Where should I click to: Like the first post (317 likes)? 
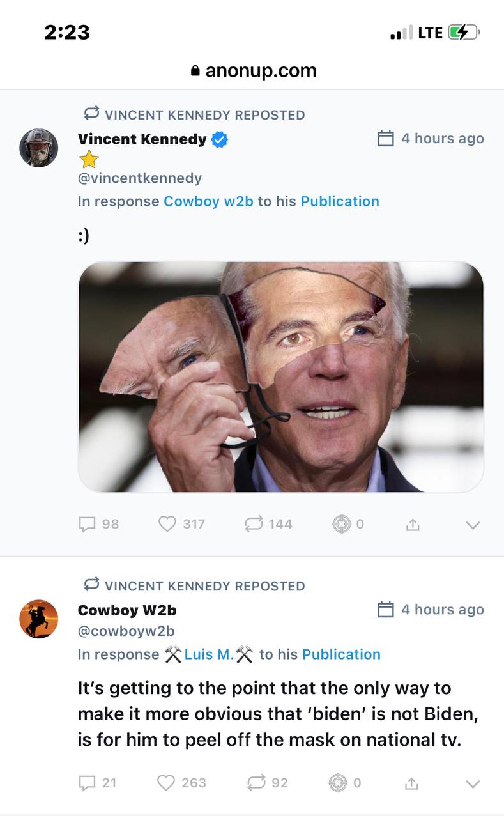pyautogui.click(x=167, y=524)
